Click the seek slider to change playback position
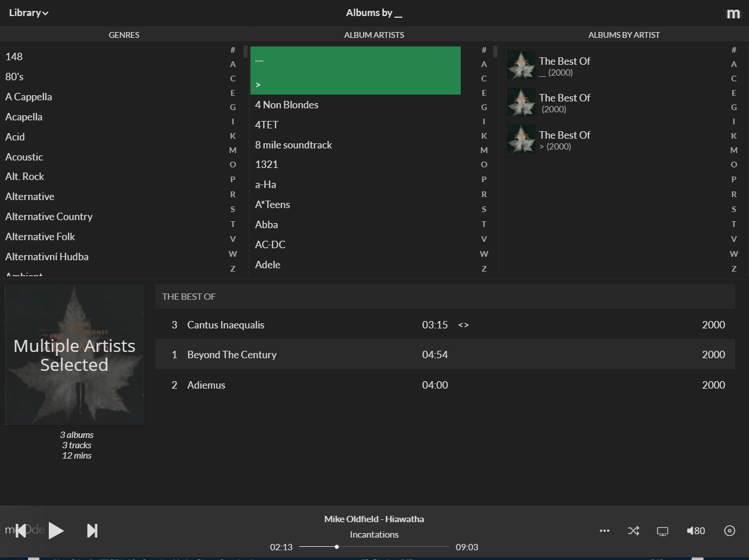This screenshot has width=749, height=560. (374, 547)
